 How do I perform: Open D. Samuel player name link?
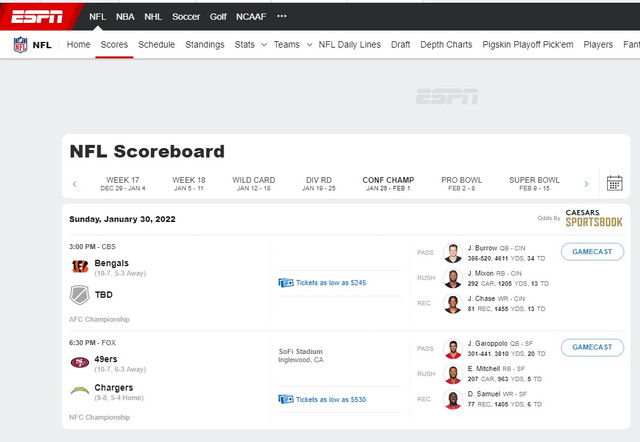pos(484,394)
